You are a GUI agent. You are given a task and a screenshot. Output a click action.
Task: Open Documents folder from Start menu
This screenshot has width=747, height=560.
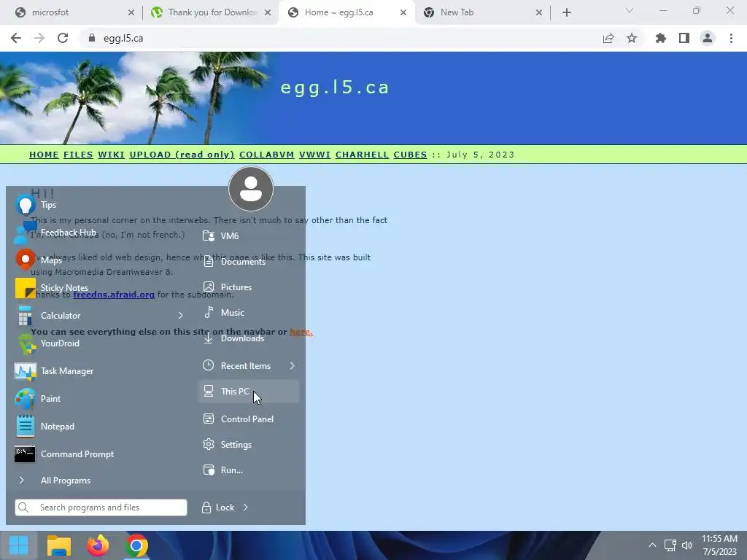pos(249,262)
